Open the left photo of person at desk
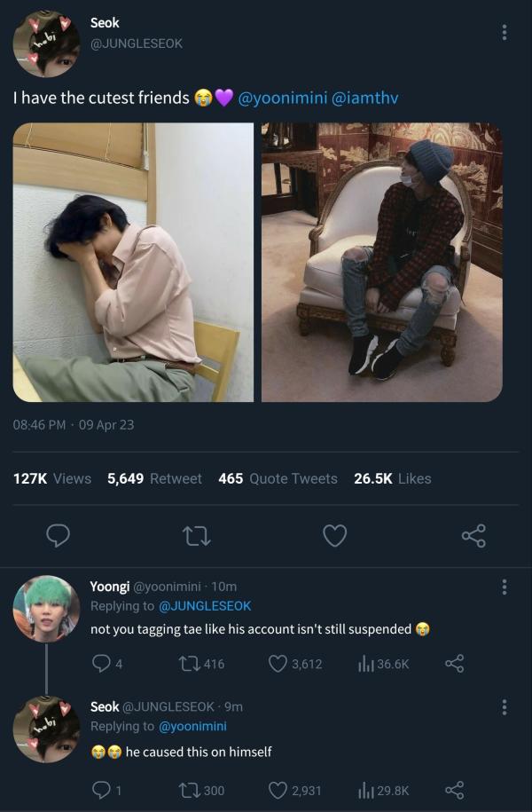The image size is (532, 812). (133, 262)
